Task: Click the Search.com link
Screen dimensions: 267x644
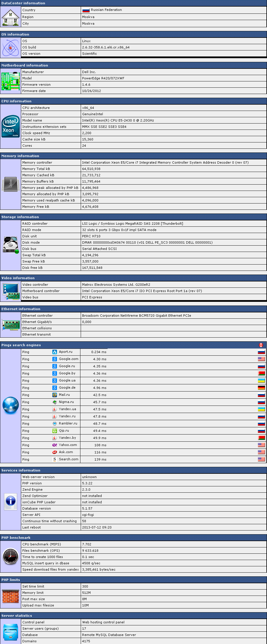Action: pyautogui.click(x=68, y=459)
